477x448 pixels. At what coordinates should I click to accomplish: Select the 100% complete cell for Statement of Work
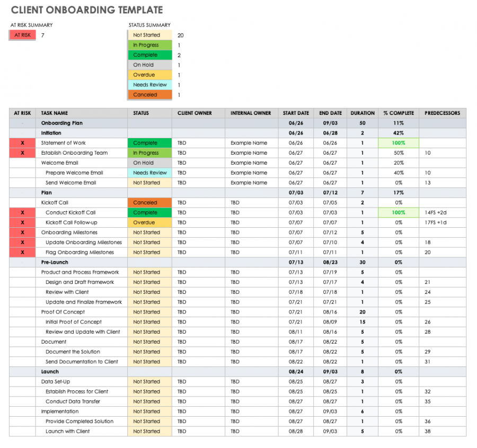coord(398,142)
